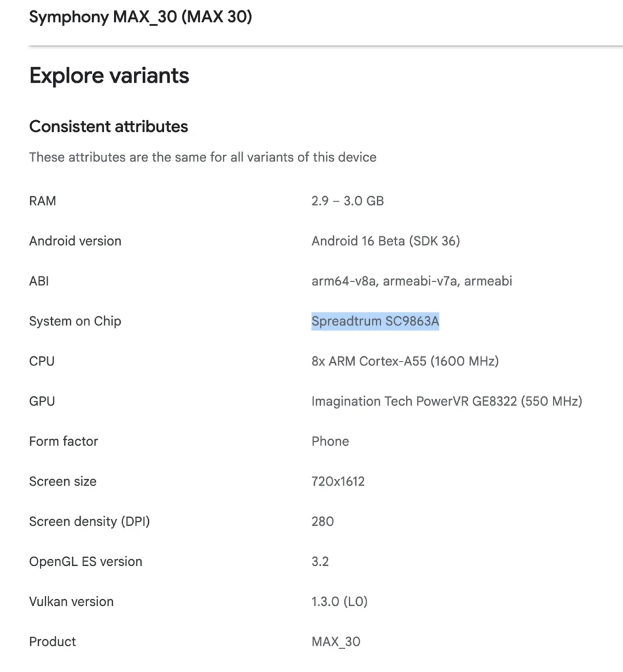The height and width of the screenshot is (672, 623).
Task: Select the 2.9 – 3.0 GB RAM value
Action: click(x=348, y=201)
